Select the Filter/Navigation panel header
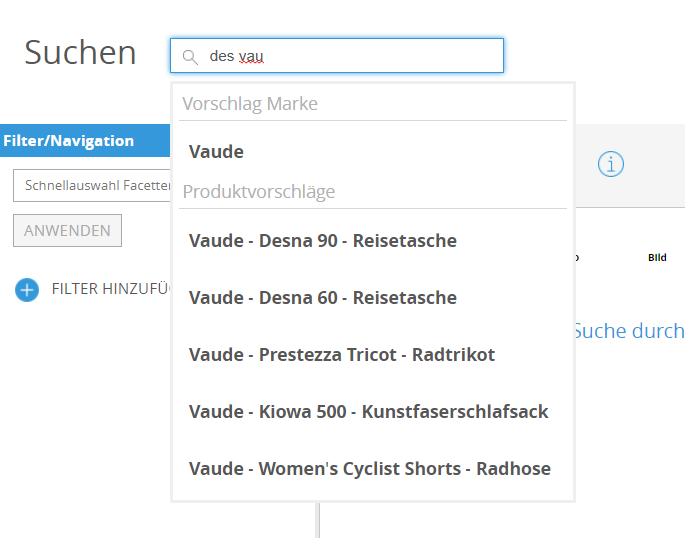This screenshot has width=685, height=538. tap(85, 141)
